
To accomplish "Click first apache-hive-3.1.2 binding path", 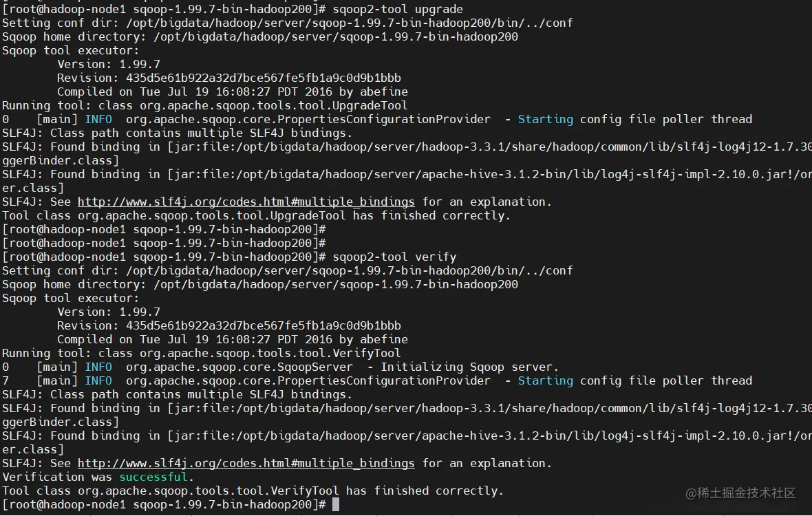I will [x=489, y=175].
